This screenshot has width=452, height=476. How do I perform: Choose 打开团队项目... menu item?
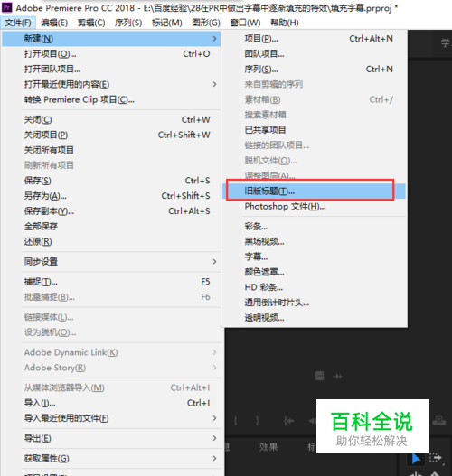click(x=111, y=69)
